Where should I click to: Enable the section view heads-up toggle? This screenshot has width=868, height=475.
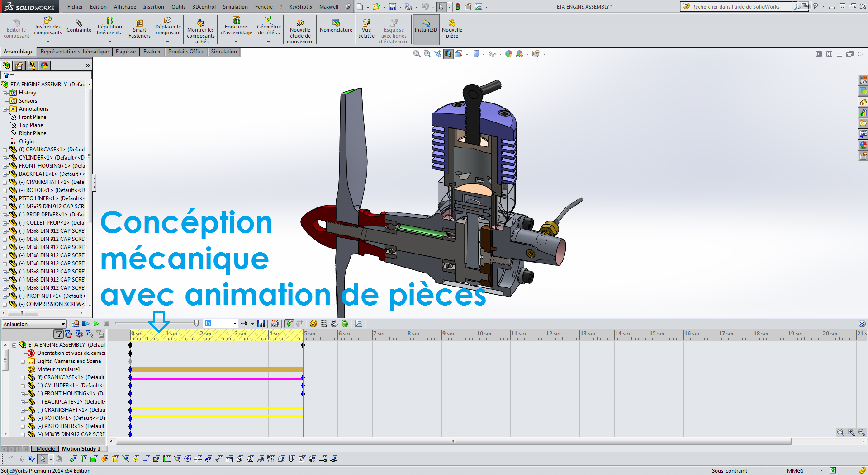448,54
